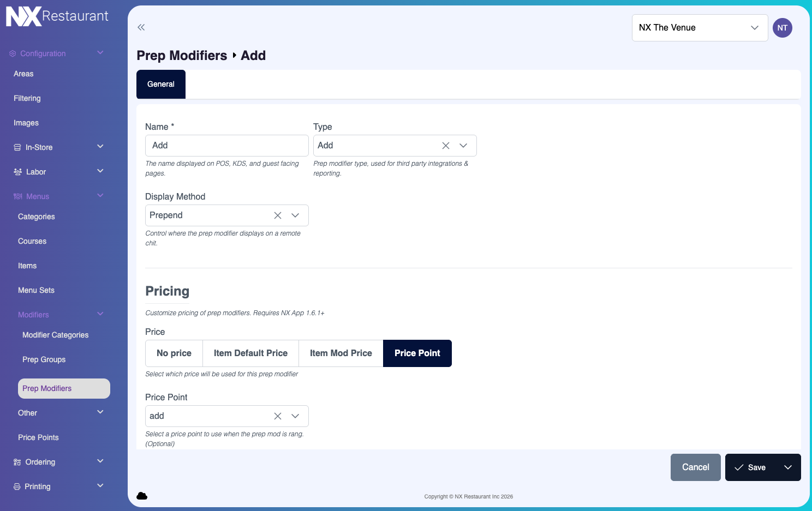Screen dimensions: 812x511
Task: Choose Item Default Price option
Action: pyautogui.click(x=250, y=353)
